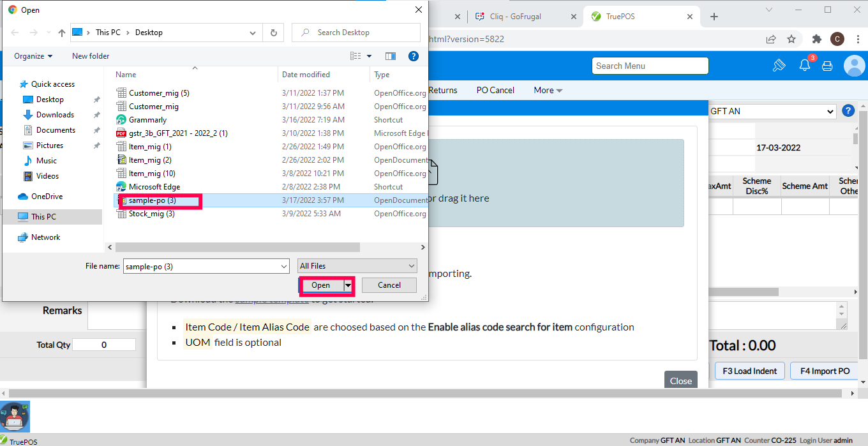Screen dimensions: 868x446
Task: Open the Music folder in sidebar
Action: (47, 161)
